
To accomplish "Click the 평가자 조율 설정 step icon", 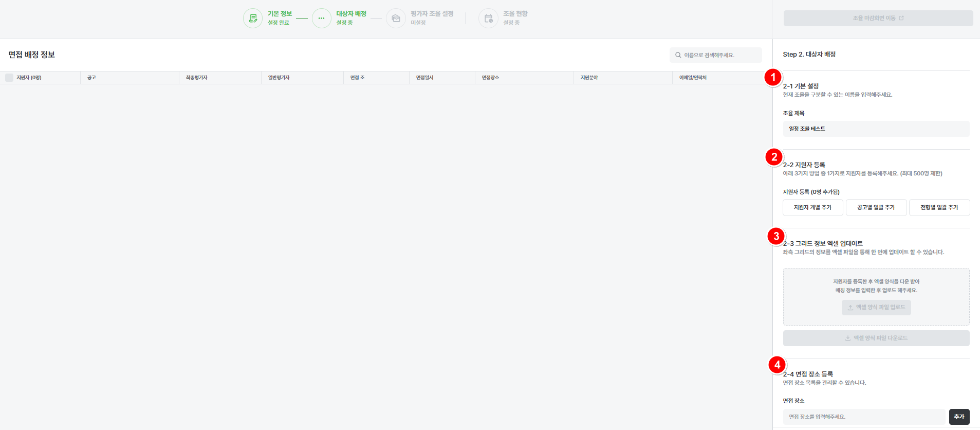I will pyautogui.click(x=396, y=19).
